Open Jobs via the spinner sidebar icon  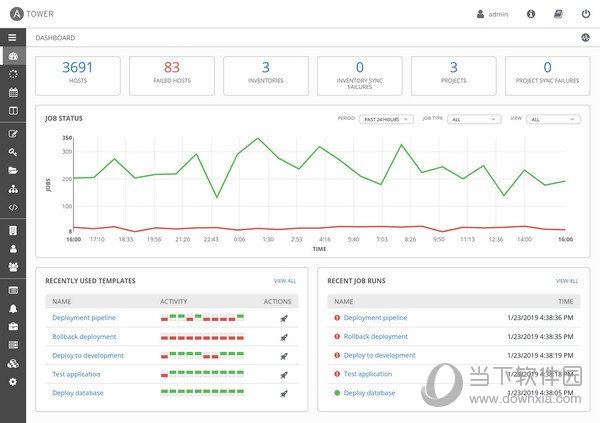click(x=13, y=74)
